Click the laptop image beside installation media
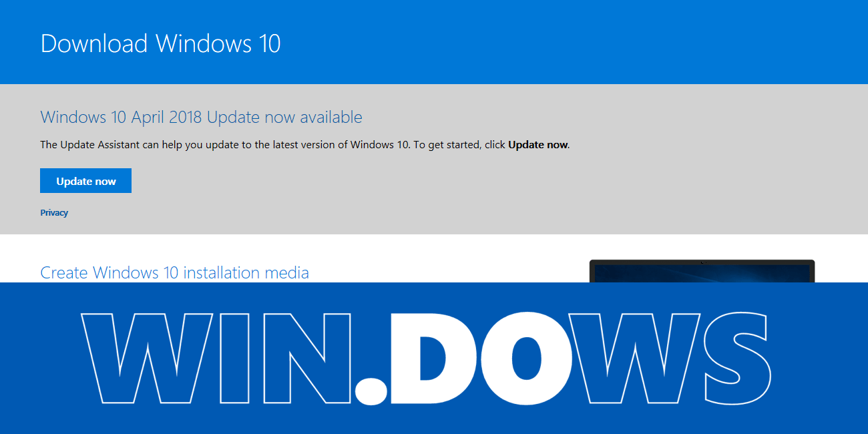Screen dimensions: 868x434 (702, 271)
